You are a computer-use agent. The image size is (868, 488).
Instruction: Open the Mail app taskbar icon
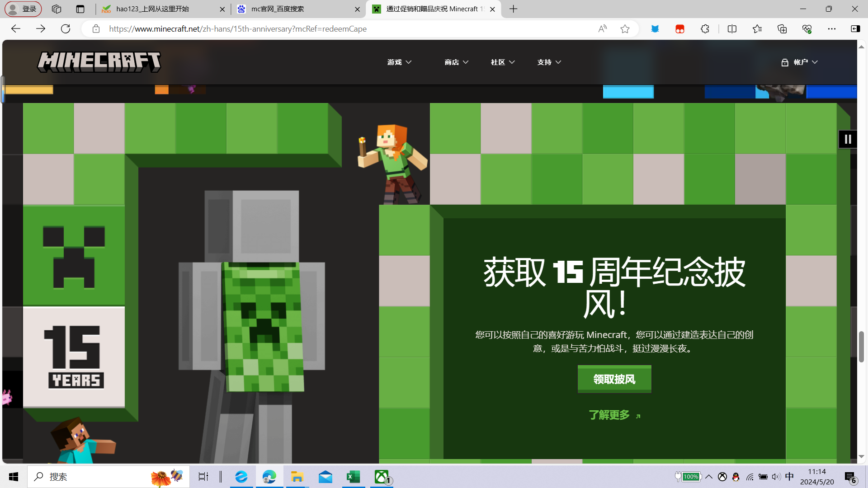point(325,477)
